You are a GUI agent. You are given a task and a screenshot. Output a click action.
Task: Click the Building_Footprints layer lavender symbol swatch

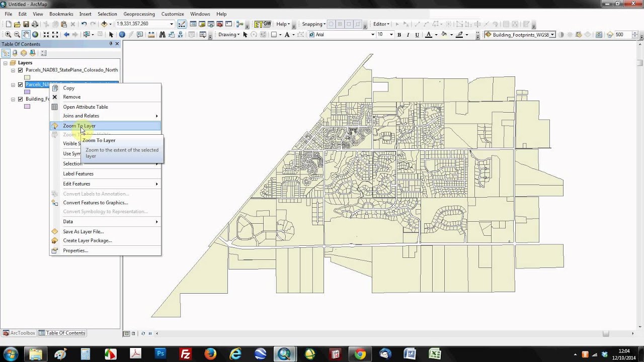27,107
